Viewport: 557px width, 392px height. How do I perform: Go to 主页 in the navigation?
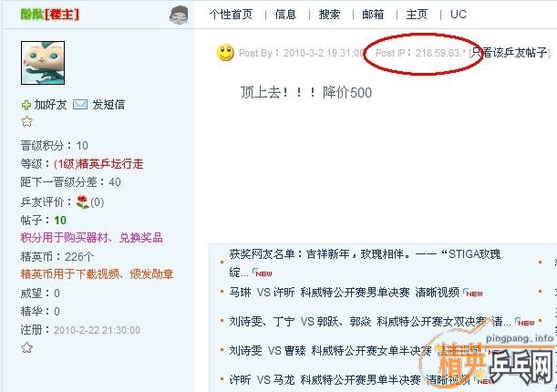point(417,15)
